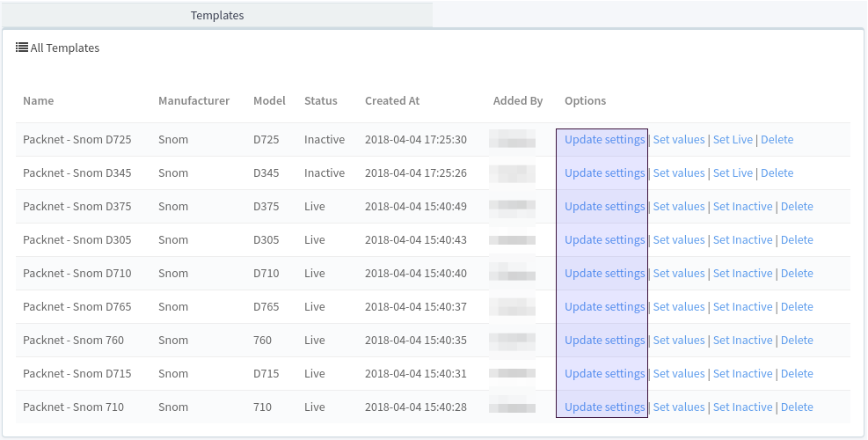Image resolution: width=868 pixels, height=440 pixels.
Task: Click the Manufacturer column header
Action: pyautogui.click(x=193, y=101)
